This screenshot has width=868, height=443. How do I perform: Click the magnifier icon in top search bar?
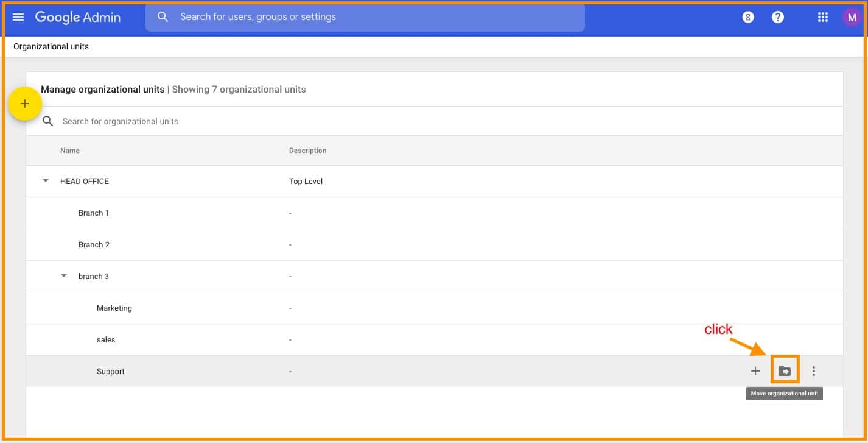click(x=163, y=17)
